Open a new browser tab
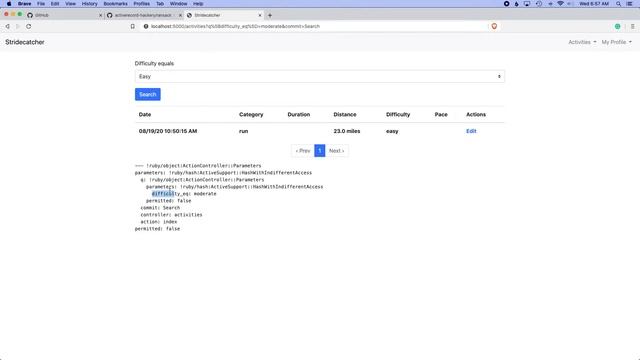Image resolution: width=640 pixels, height=360 pixels. pyautogui.click(x=270, y=15)
